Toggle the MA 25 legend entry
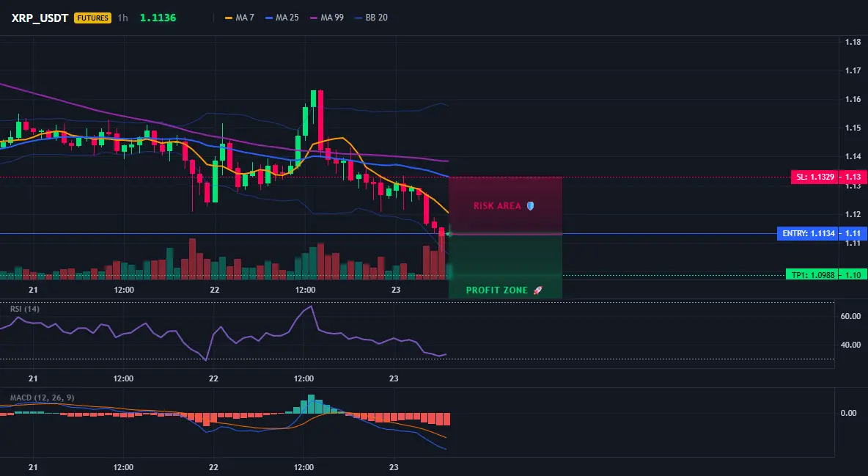The height and width of the screenshot is (476, 868). [x=282, y=18]
